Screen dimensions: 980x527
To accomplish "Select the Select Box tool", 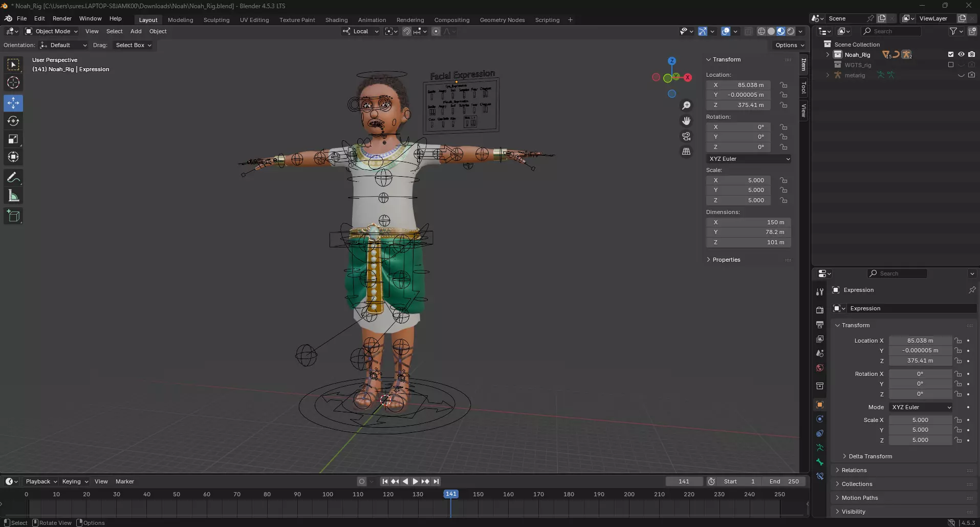I will pos(13,65).
